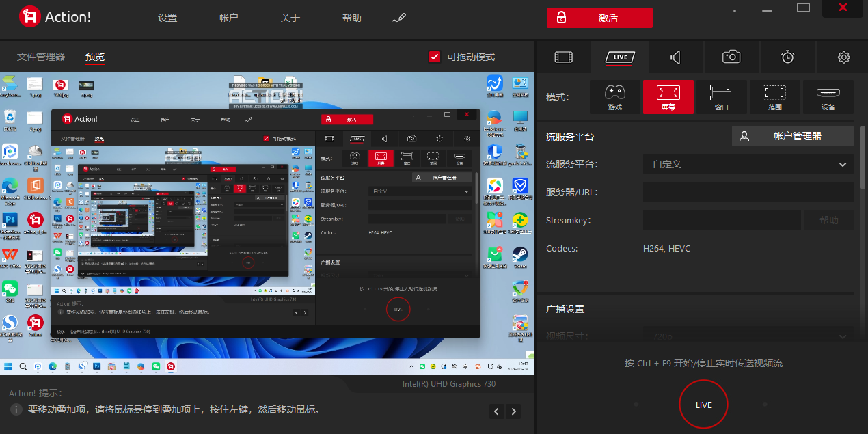Open the screenshot camera tab

(731, 57)
